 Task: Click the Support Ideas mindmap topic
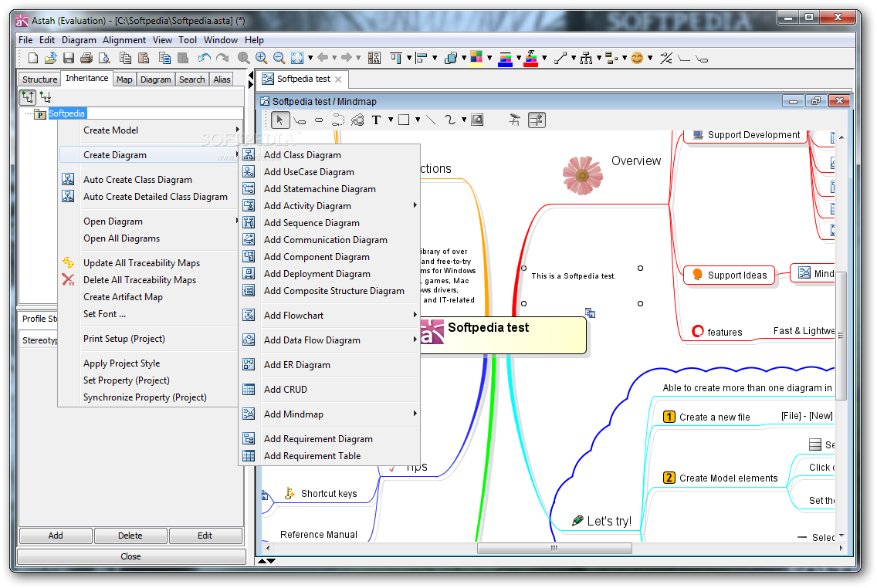730,275
